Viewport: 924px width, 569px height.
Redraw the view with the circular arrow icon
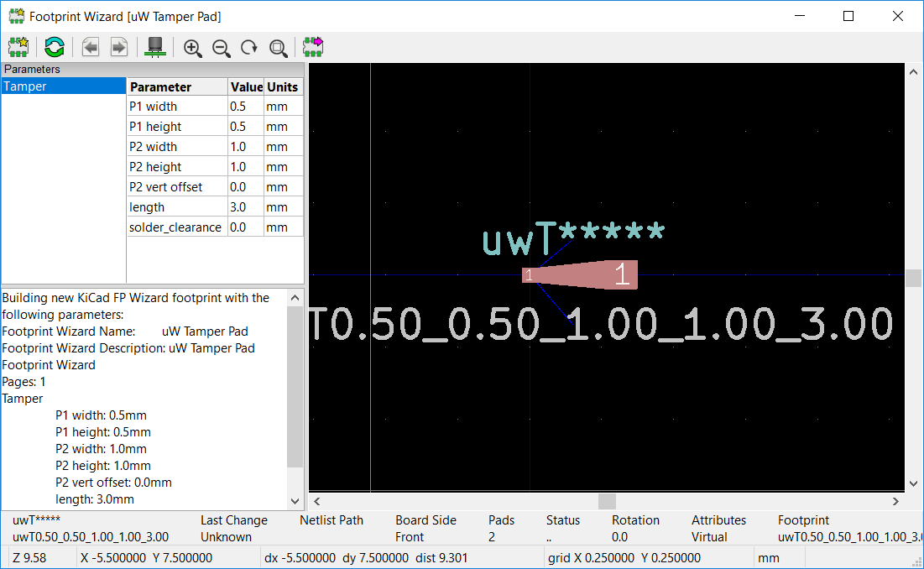[x=249, y=48]
